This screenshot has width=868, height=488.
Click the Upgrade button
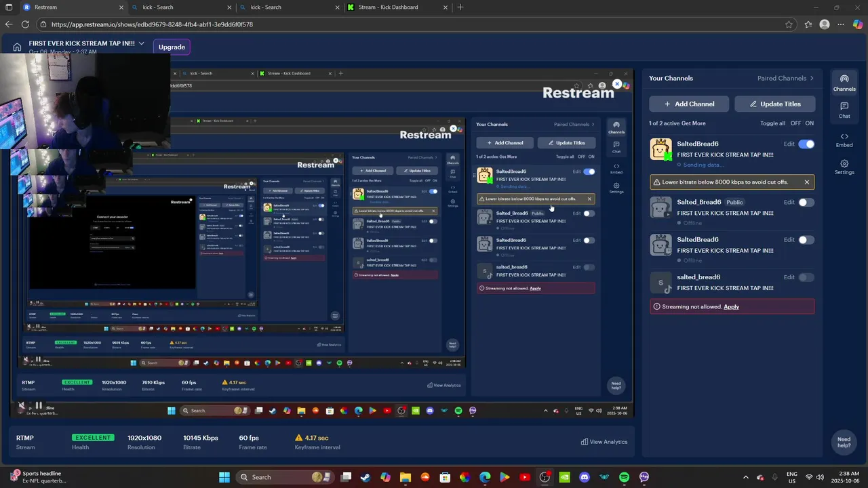click(x=172, y=47)
